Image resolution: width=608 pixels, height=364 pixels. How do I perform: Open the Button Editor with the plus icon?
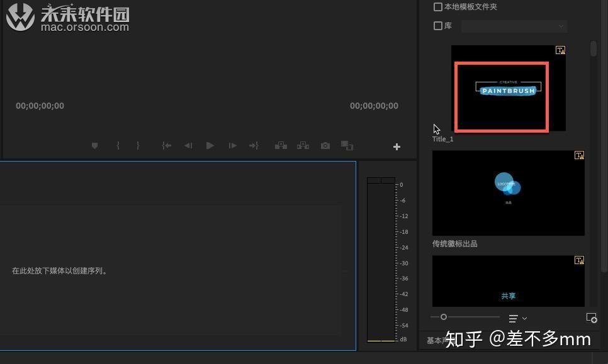tap(397, 146)
